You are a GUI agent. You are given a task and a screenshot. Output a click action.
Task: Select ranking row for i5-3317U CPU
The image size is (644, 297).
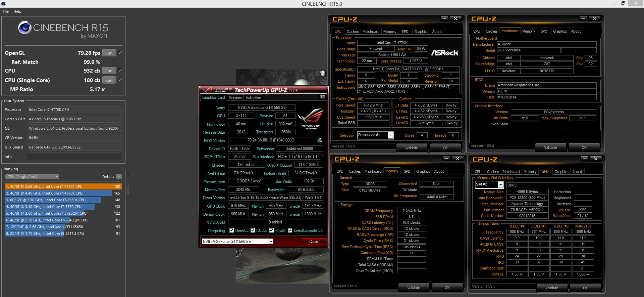coord(63,234)
